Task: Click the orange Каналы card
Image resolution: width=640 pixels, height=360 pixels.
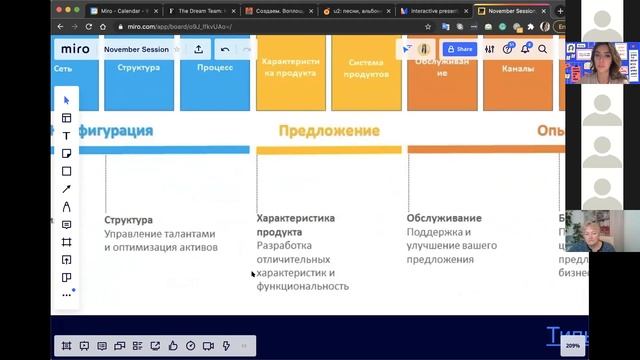Action: click(518, 73)
